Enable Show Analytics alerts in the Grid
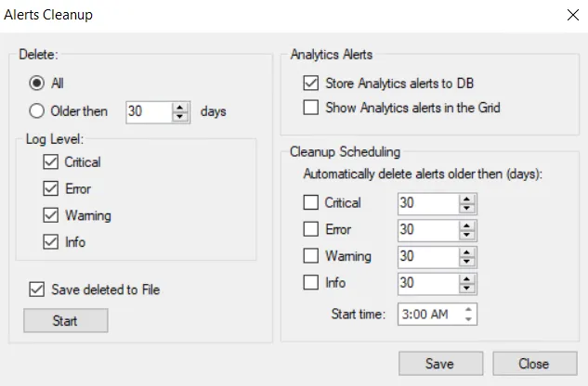This screenshot has height=386, width=588. (311, 108)
